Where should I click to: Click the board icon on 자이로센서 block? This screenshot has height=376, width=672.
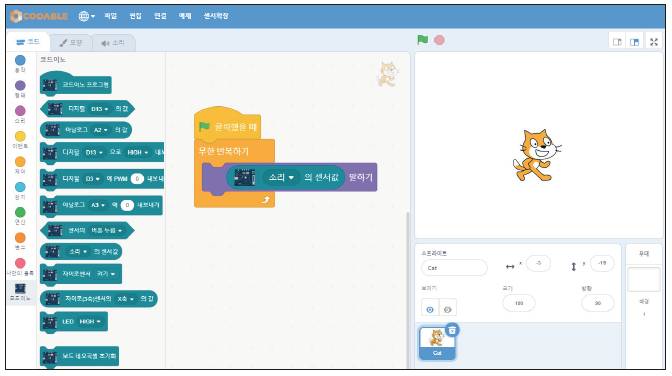[50, 274]
